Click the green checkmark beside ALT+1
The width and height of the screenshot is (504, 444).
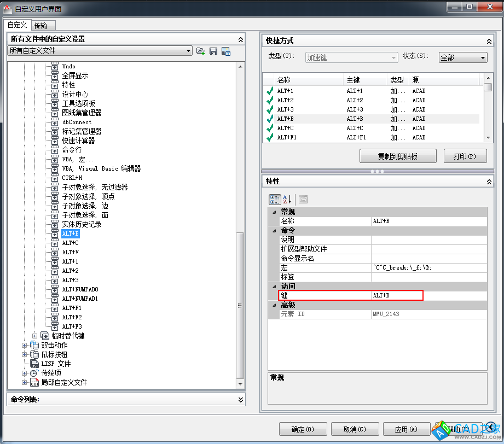coord(270,91)
